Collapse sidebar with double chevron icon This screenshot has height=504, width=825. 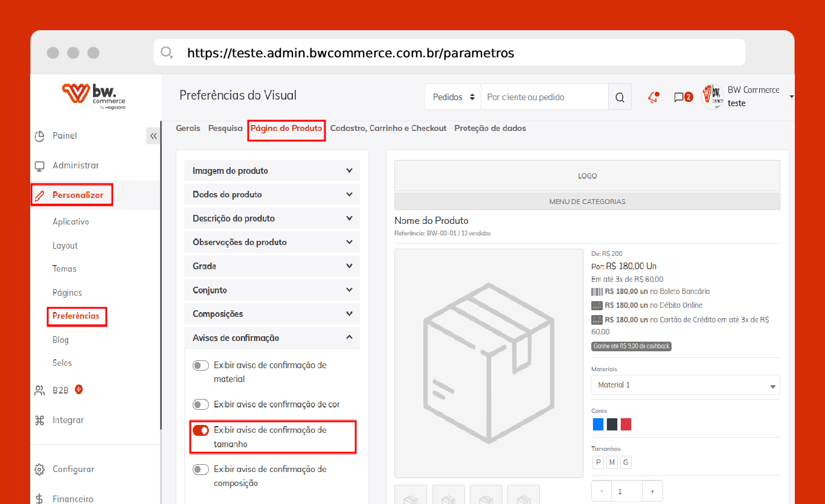pos(153,136)
